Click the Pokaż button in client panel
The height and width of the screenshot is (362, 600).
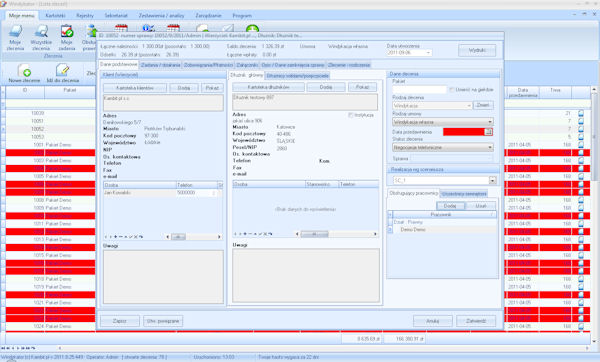212,88
